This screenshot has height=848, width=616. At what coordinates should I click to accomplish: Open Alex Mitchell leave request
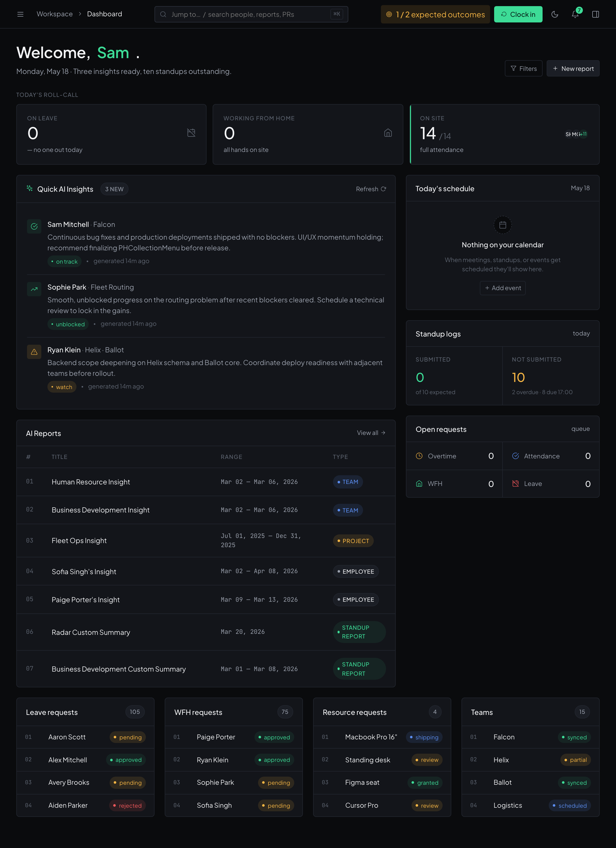(x=85, y=760)
